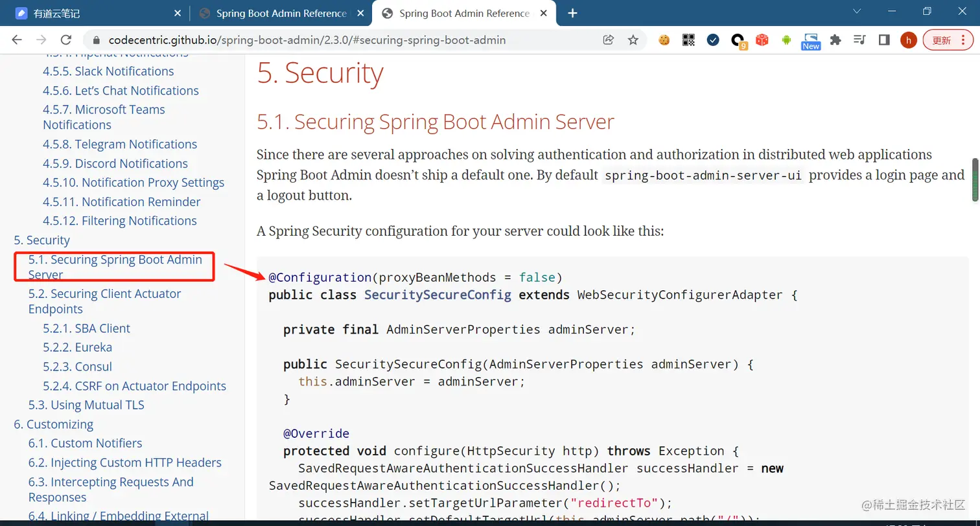
Task: Bookmark this page with the star icon
Action: click(x=633, y=40)
